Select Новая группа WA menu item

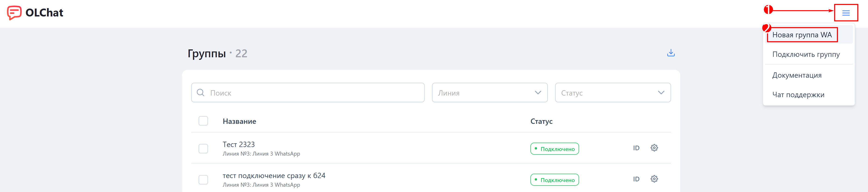click(x=802, y=35)
